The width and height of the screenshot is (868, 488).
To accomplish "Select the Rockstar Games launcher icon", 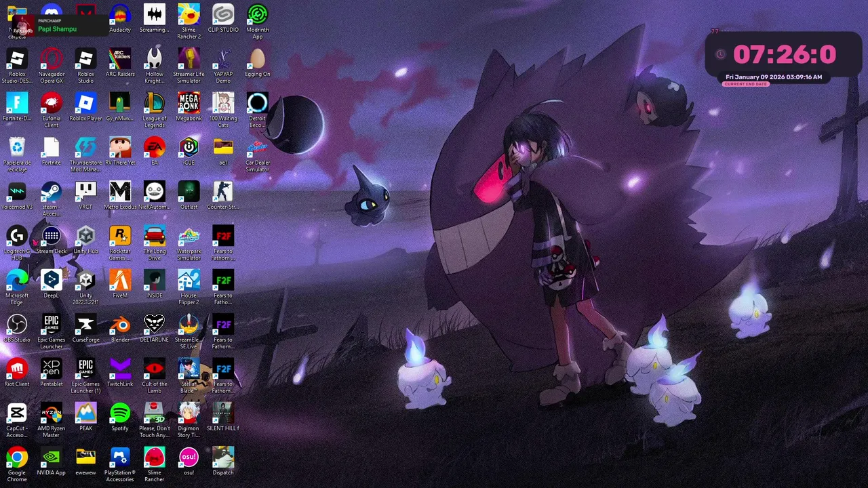I will pyautogui.click(x=120, y=236).
